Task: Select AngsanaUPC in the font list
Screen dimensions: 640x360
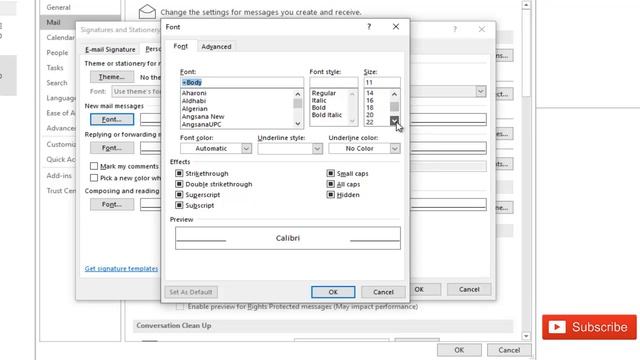Action: coord(202,124)
